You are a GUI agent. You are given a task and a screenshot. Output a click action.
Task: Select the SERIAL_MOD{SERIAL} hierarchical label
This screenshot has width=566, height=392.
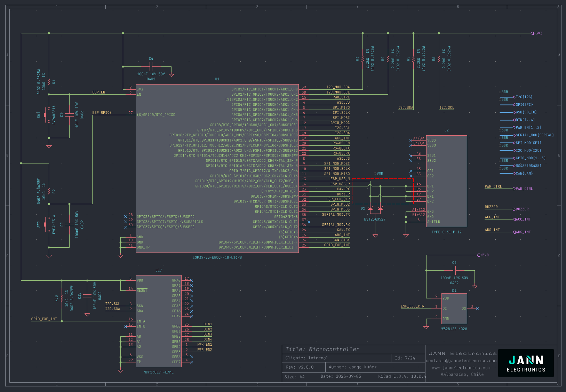(x=534, y=135)
